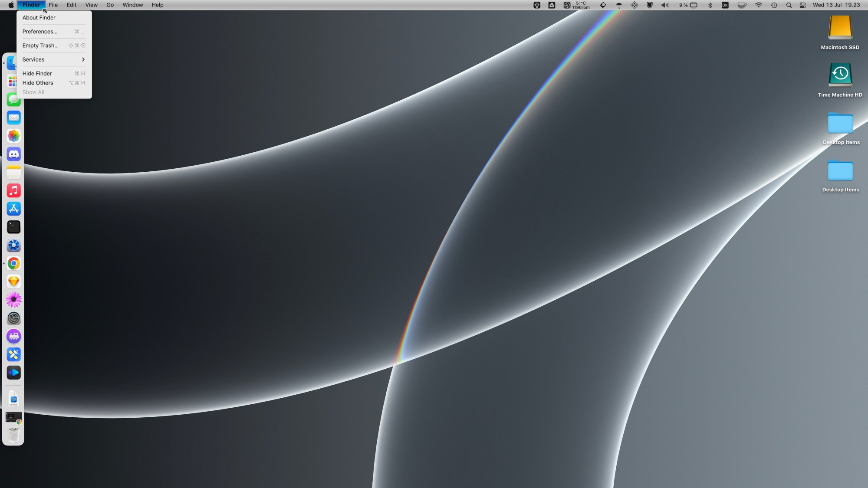Open Trash in the dock
The height and width of the screenshot is (488, 868).
(14, 435)
